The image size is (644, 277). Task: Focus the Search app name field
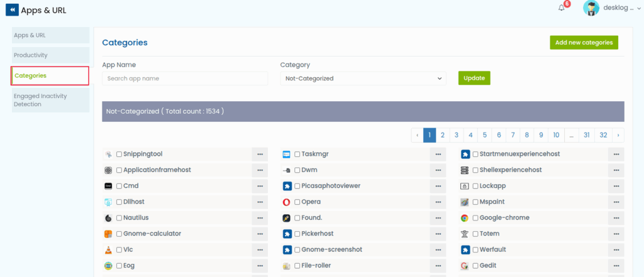[185, 79]
